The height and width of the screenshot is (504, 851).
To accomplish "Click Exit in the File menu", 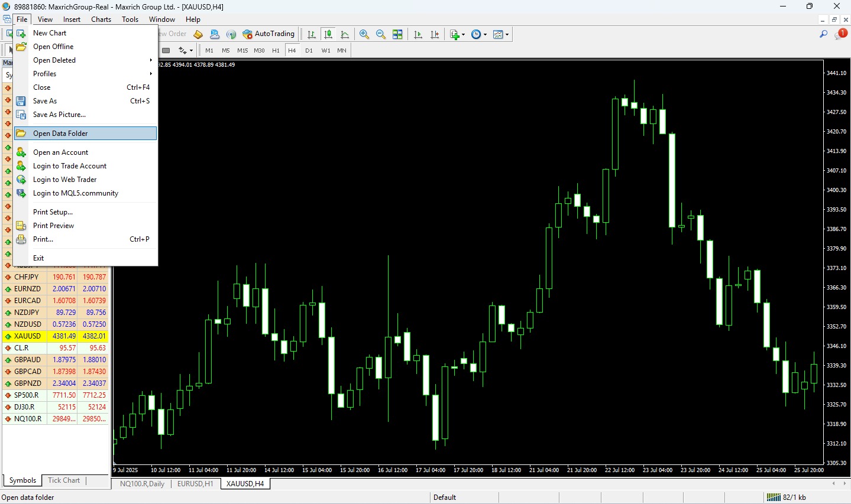I will (x=86, y=258).
